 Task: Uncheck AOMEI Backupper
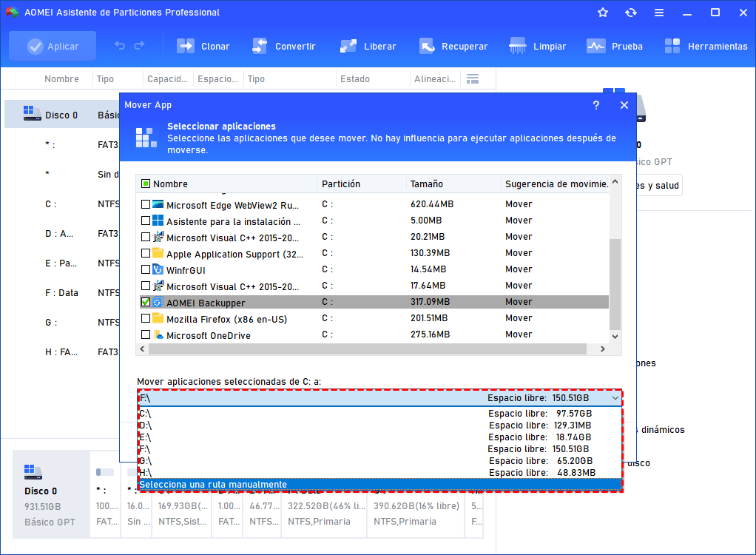coord(146,302)
